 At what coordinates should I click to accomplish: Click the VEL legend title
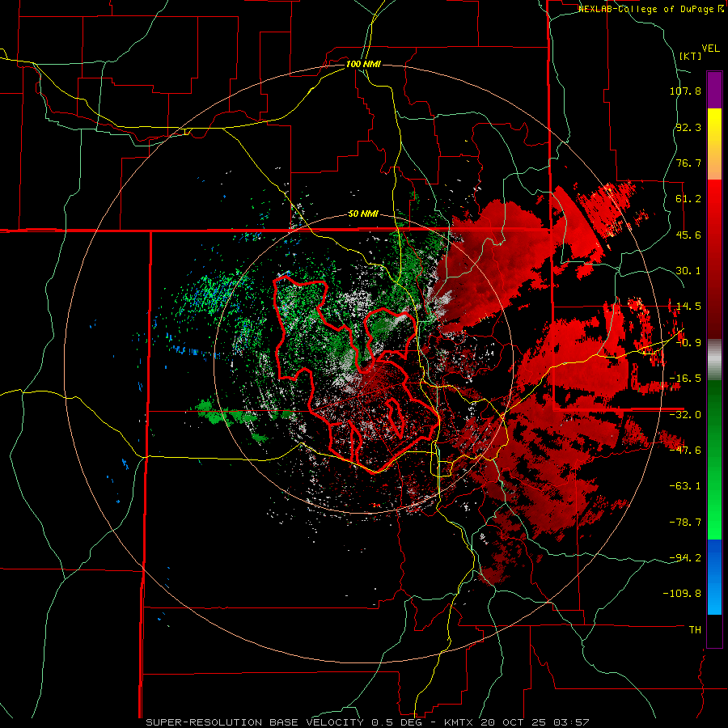[710, 49]
